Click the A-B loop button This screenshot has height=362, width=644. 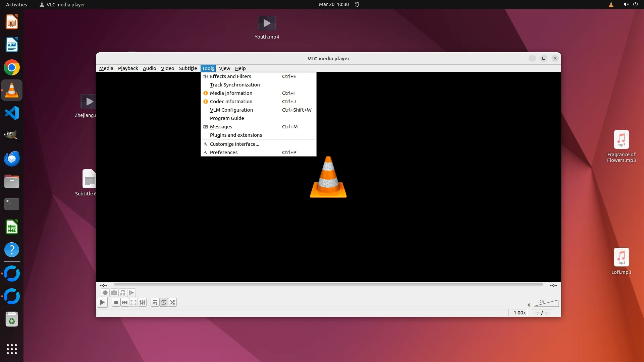(x=123, y=293)
